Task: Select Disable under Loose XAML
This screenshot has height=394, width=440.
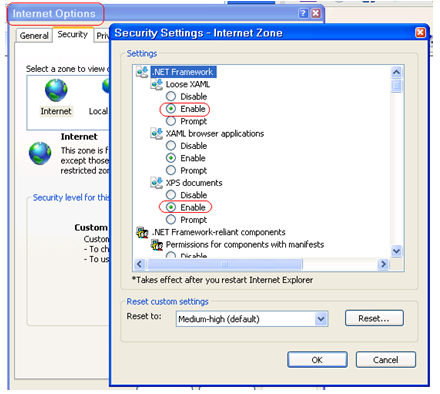Action: (x=171, y=96)
